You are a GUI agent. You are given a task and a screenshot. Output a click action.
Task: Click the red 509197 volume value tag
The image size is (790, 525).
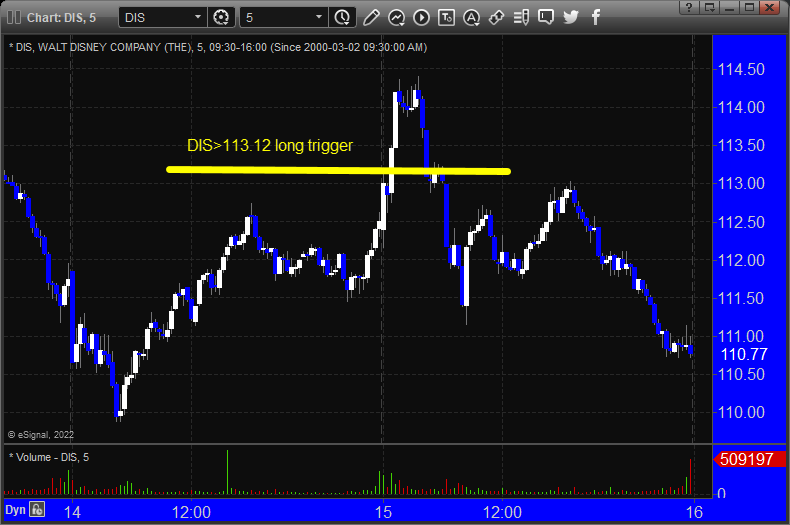click(749, 459)
